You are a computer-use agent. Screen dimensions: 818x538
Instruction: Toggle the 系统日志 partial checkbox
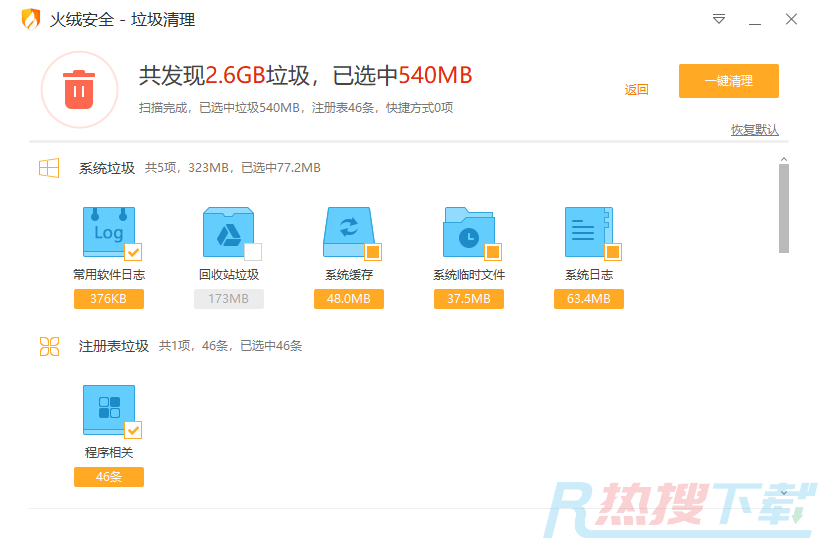(613, 252)
